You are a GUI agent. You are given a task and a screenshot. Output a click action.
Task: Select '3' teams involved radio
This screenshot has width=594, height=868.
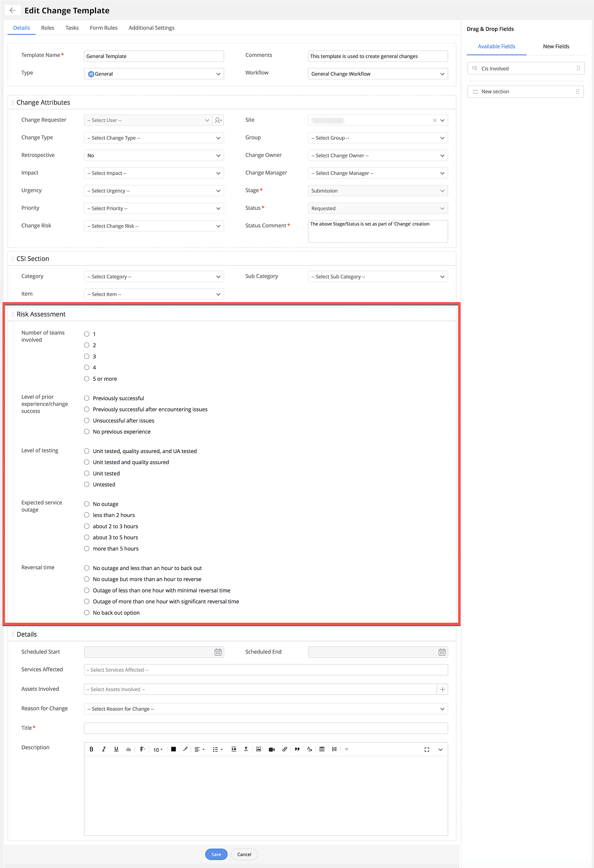point(87,357)
